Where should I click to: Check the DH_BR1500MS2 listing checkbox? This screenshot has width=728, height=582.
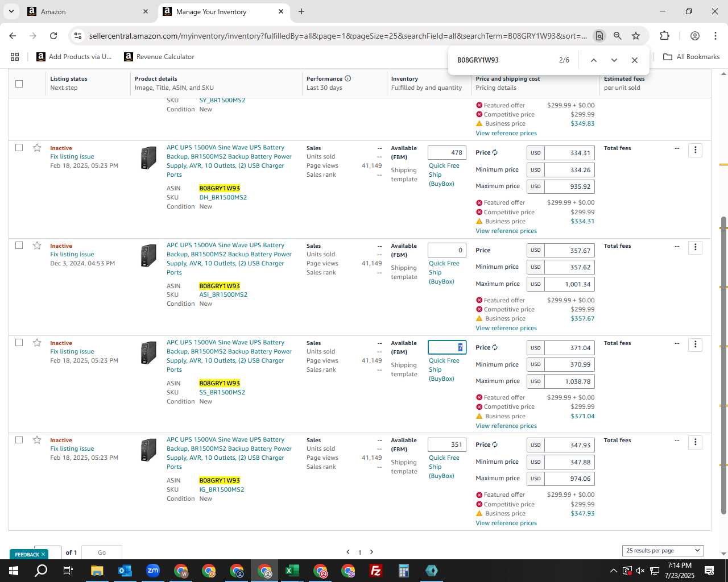point(19,148)
